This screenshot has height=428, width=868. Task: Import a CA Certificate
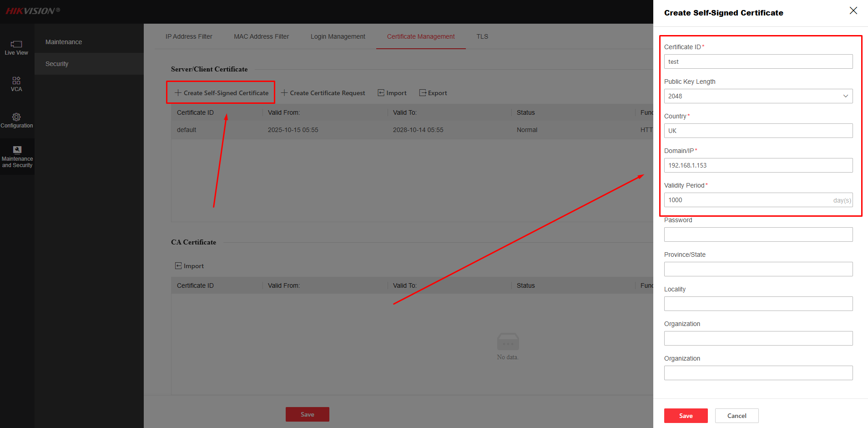[190, 266]
